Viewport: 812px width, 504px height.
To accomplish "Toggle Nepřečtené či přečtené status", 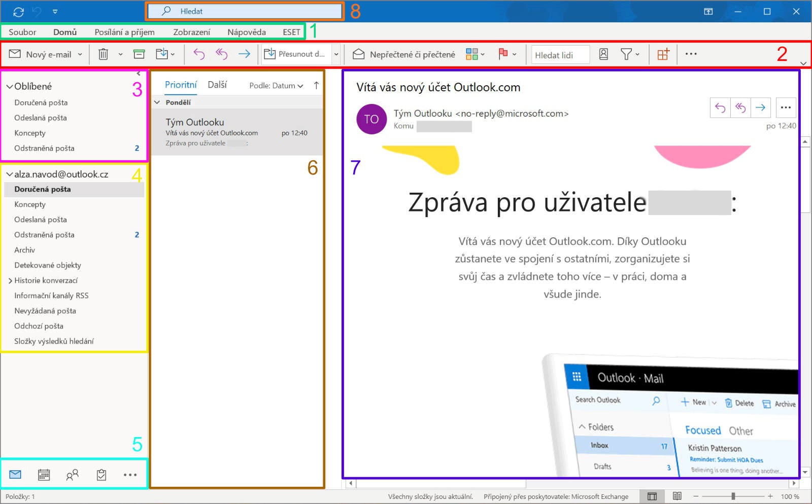I will [404, 54].
